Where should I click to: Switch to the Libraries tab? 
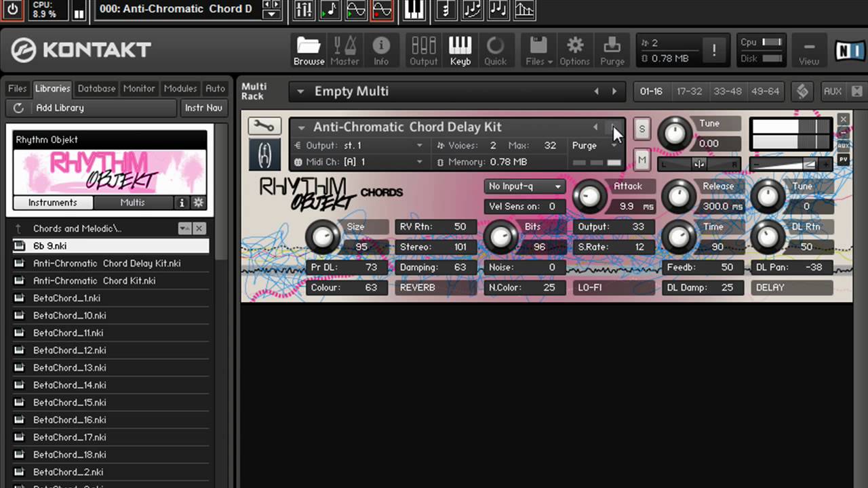pos(52,88)
